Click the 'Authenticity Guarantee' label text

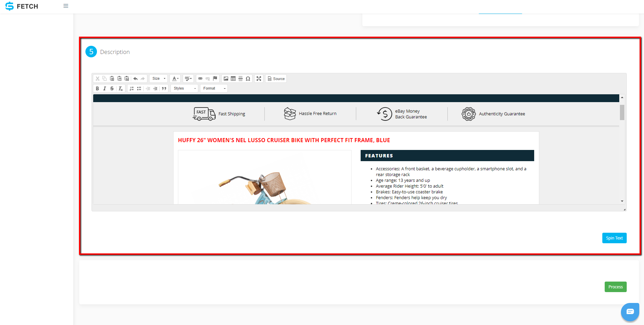pos(502,114)
